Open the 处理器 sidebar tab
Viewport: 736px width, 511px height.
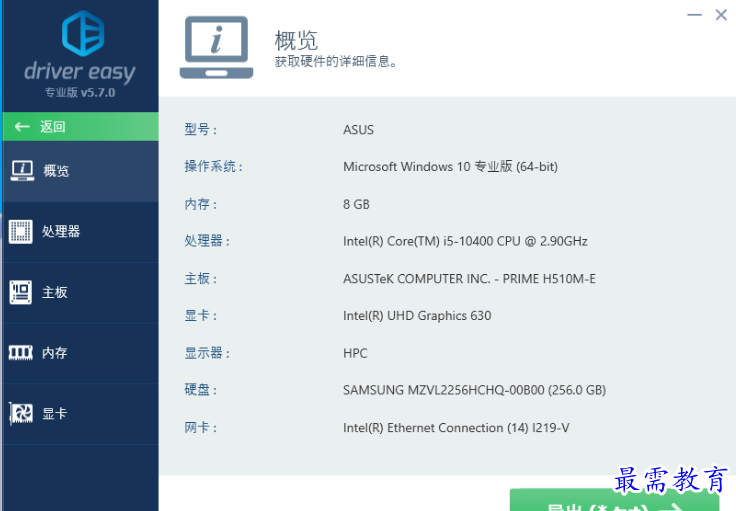[80, 232]
